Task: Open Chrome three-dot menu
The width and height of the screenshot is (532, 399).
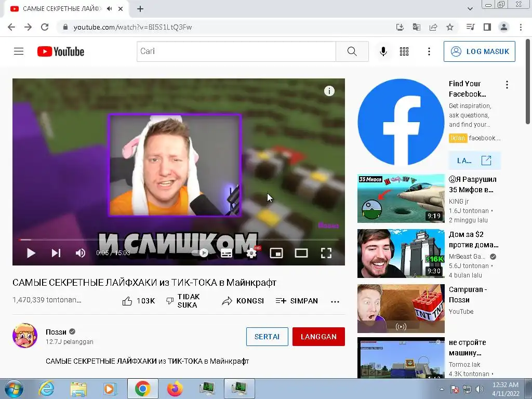Action: (521, 27)
